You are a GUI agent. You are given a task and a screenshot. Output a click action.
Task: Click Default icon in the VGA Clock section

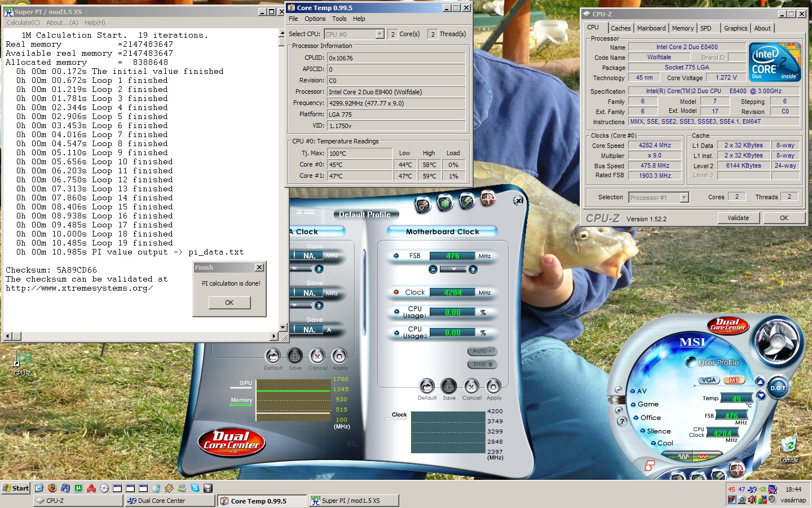(x=273, y=356)
